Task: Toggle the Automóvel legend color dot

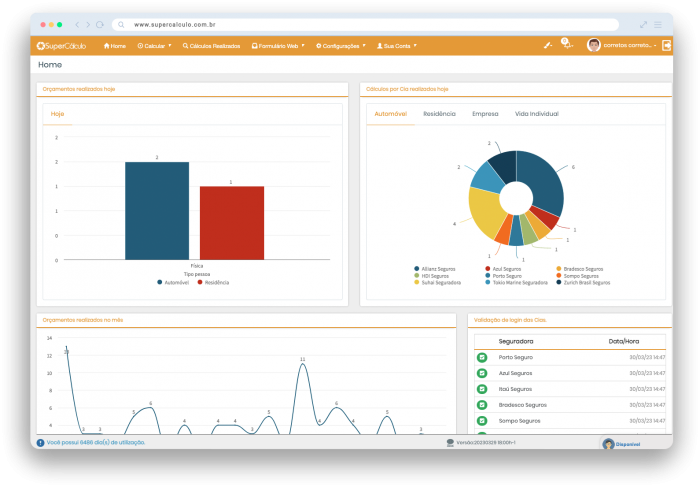Action: pyautogui.click(x=159, y=282)
